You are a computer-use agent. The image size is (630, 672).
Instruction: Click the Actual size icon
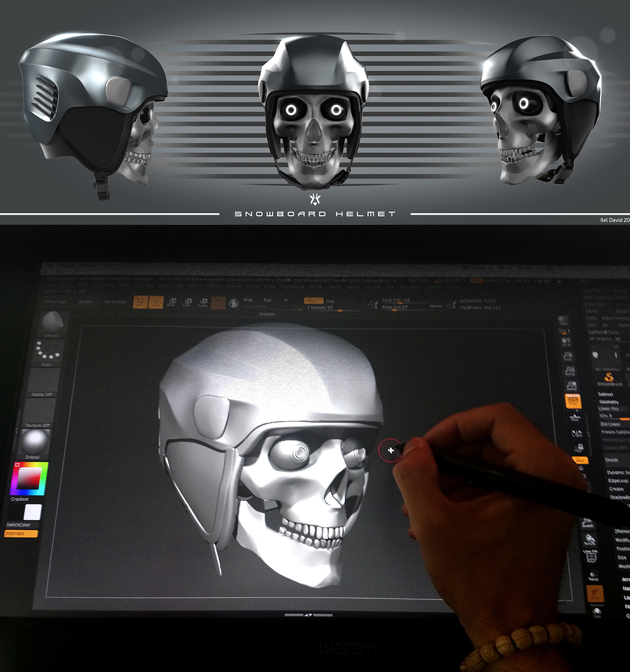coord(570,372)
